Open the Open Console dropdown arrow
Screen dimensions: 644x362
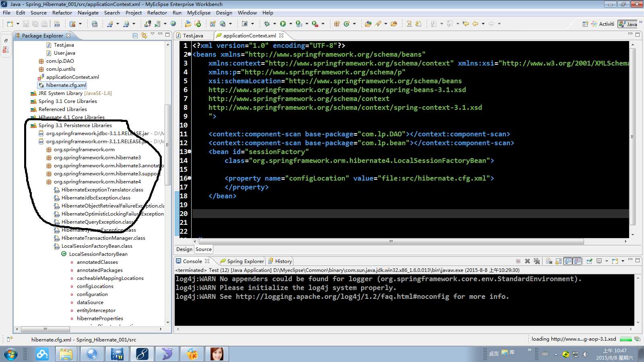click(x=623, y=261)
